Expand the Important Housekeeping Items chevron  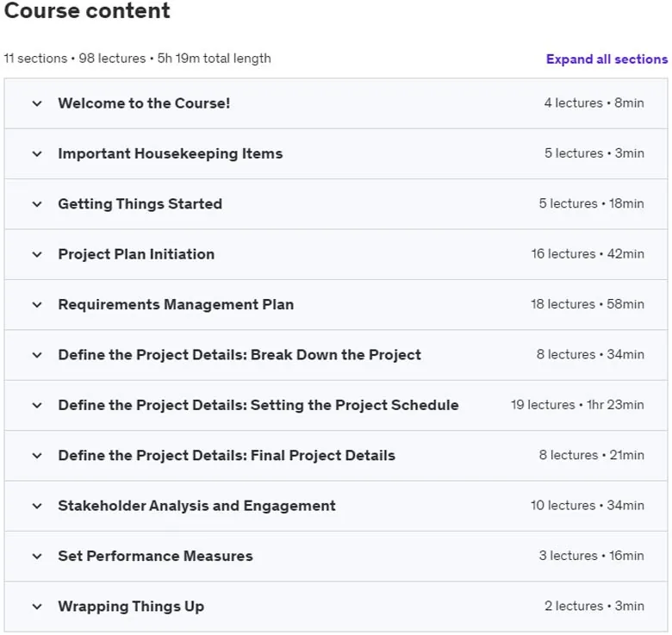click(37, 154)
